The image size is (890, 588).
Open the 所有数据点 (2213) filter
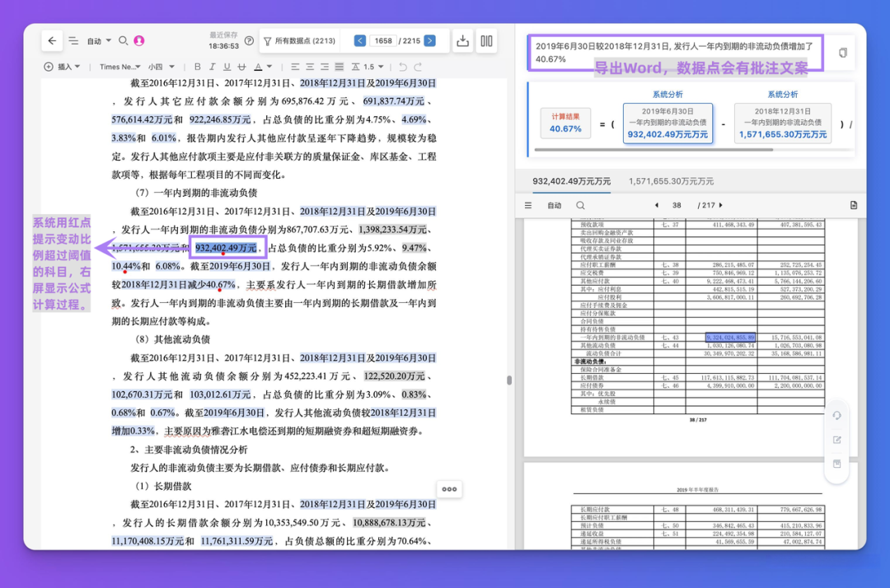(300, 41)
